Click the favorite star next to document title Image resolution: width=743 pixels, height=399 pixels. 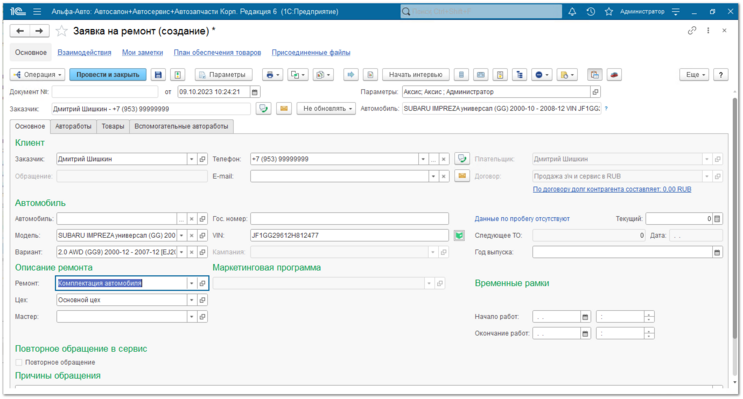tap(62, 31)
